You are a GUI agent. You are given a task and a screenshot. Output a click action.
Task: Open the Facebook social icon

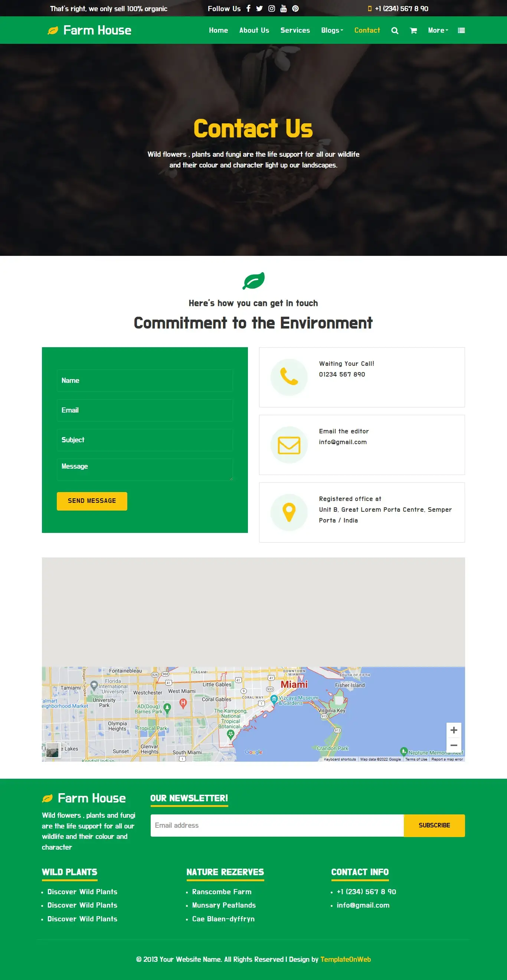tap(248, 9)
